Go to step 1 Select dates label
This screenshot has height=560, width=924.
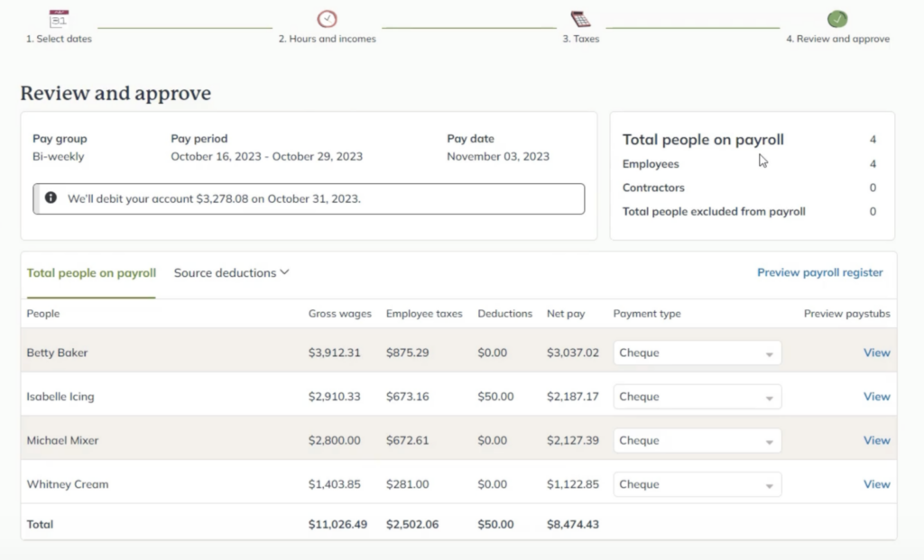(x=59, y=39)
